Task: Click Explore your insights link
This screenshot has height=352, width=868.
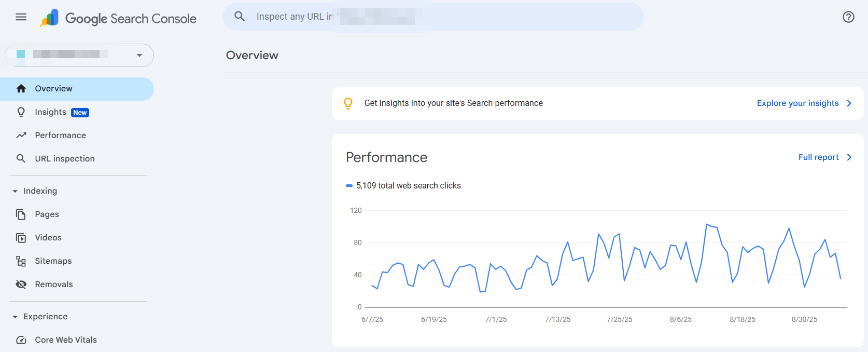Action: 803,103
